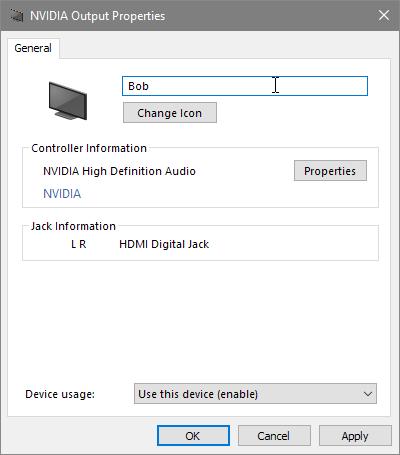Click the Controller Information group title
400x455 pixels.
(89, 148)
